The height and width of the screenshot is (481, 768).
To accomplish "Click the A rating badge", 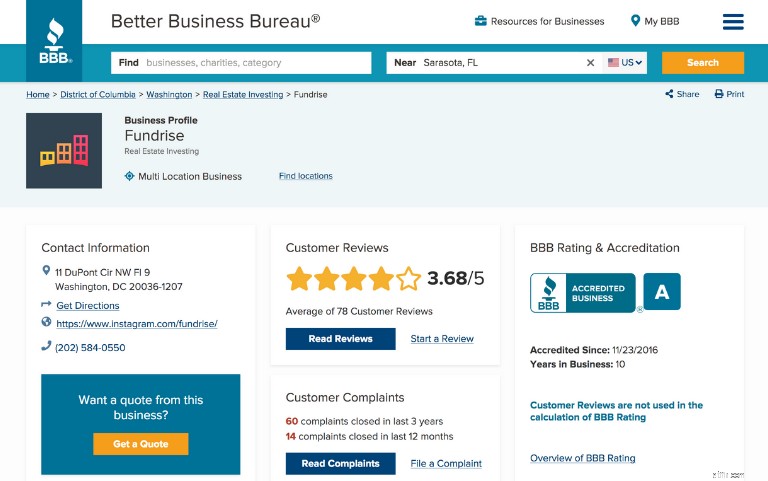I will (x=662, y=292).
